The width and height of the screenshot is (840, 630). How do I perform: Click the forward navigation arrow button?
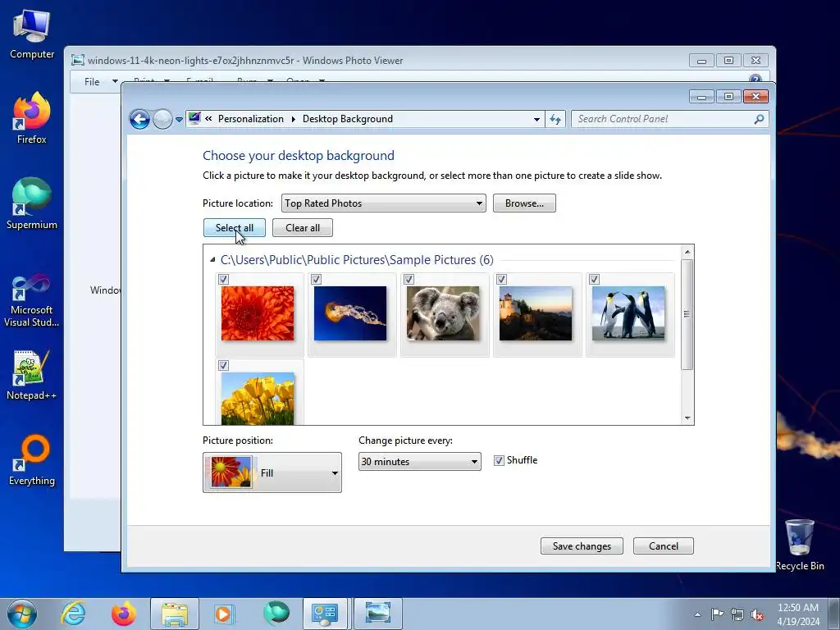tap(162, 119)
